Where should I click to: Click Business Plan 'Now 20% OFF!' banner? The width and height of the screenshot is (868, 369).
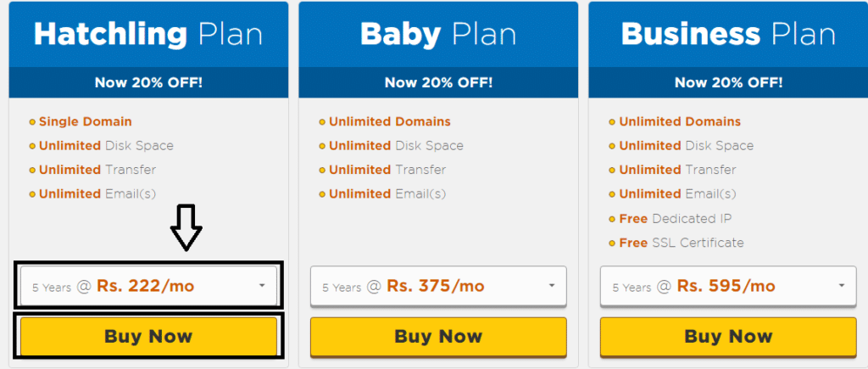click(x=728, y=83)
